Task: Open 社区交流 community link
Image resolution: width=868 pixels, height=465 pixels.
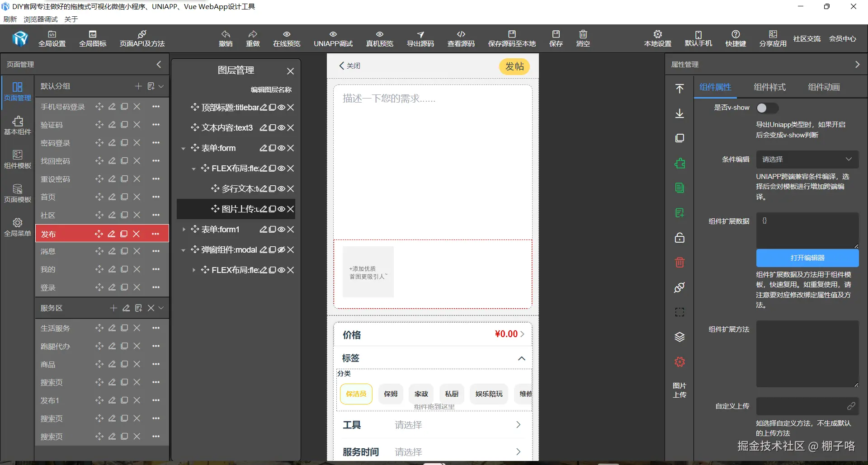Action: [807, 39]
